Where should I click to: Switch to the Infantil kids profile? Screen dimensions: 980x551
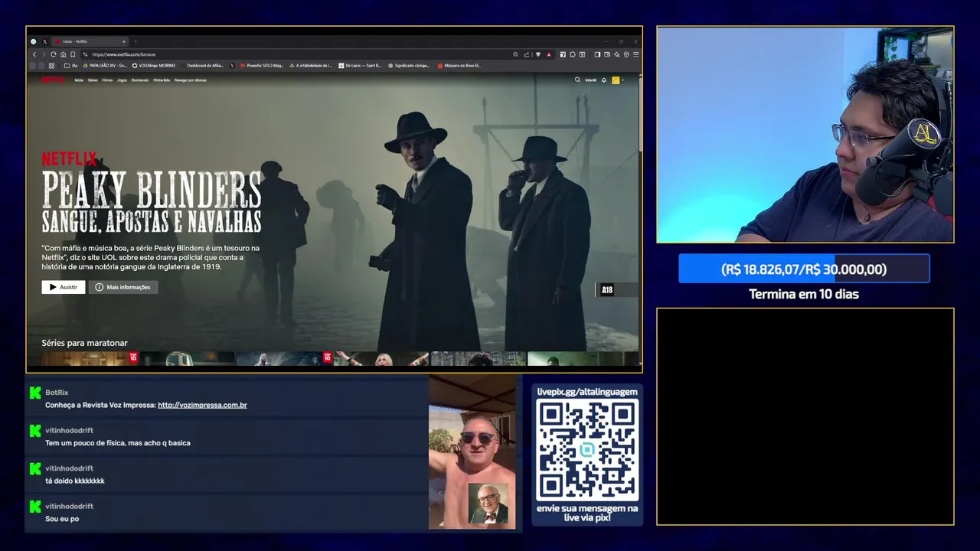coord(590,80)
